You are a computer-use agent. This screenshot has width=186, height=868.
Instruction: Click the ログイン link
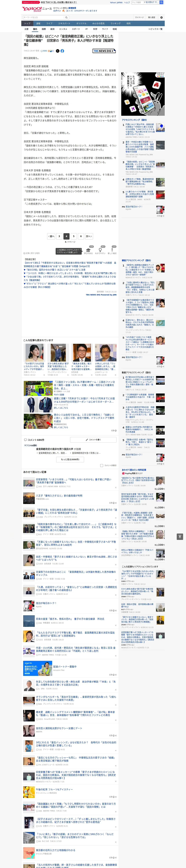point(57,11)
